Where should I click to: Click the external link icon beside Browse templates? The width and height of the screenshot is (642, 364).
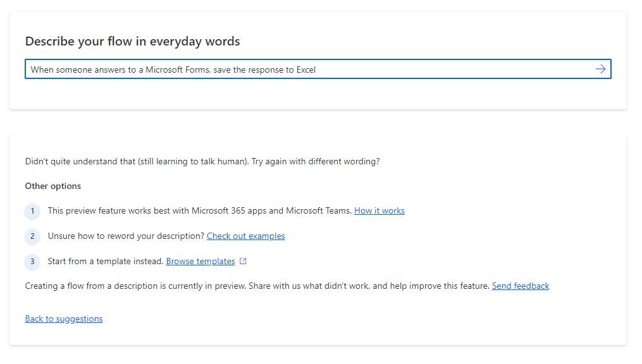click(244, 261)
